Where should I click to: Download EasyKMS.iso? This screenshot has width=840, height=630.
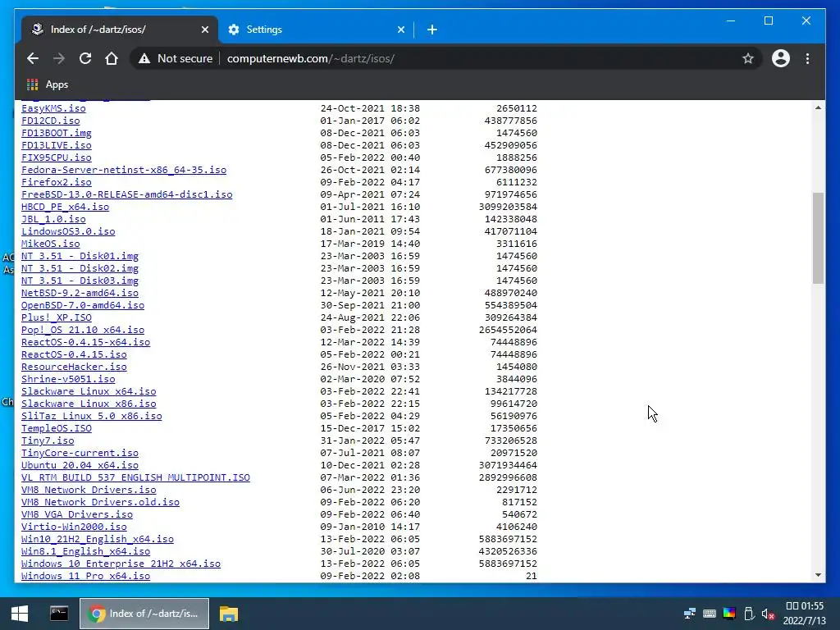(x=53, y=108)
